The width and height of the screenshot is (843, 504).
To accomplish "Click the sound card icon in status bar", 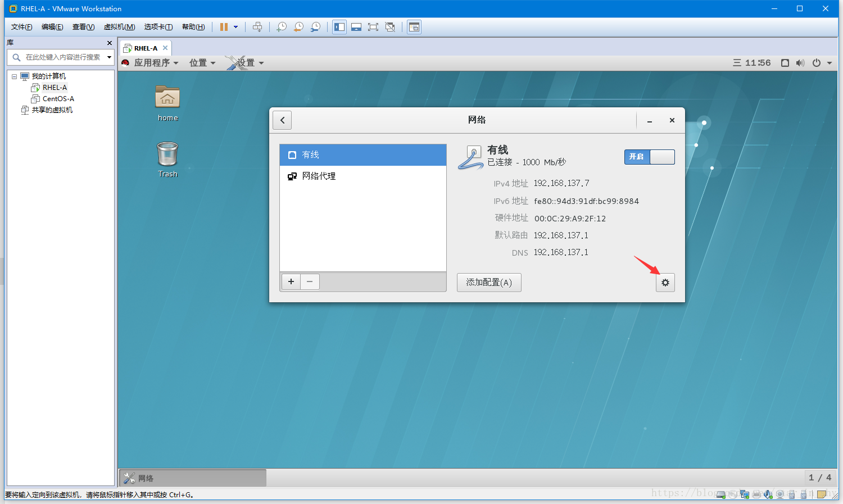I will pyautogui.click(x=768, y=494).
